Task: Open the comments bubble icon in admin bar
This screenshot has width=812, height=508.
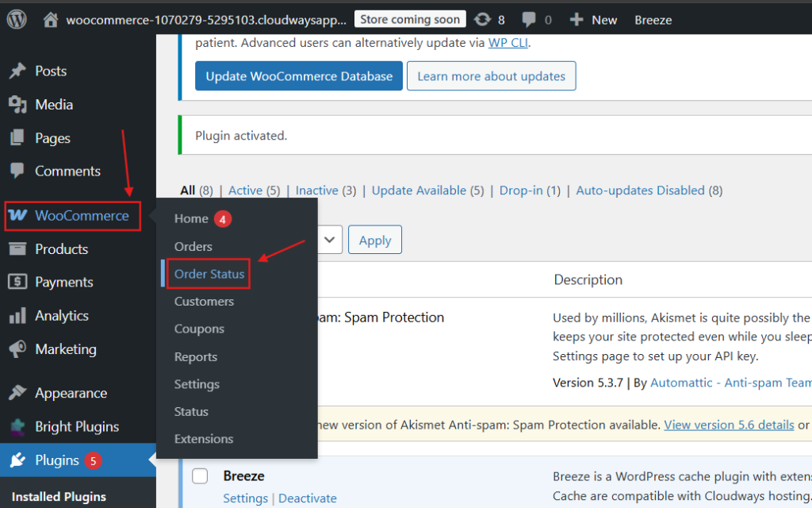Action: pos(529,20)
